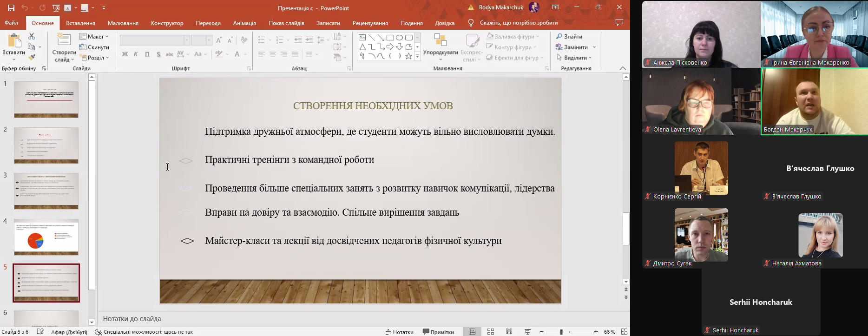868x336 pixels.
Task: Switch to the Вставлення tab
Action: click(x=80, y=23)
